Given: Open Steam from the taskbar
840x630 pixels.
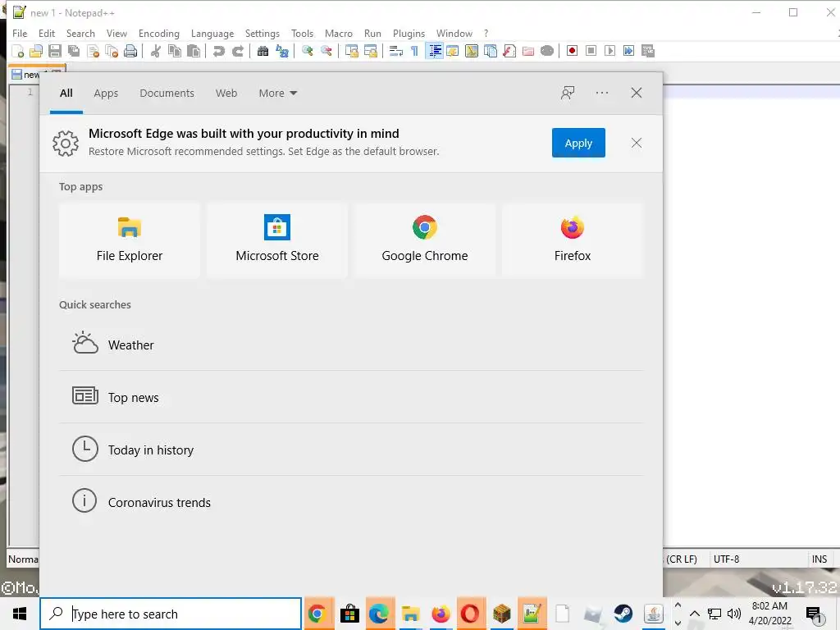Looking at the screenshot, I should (623, 614).
